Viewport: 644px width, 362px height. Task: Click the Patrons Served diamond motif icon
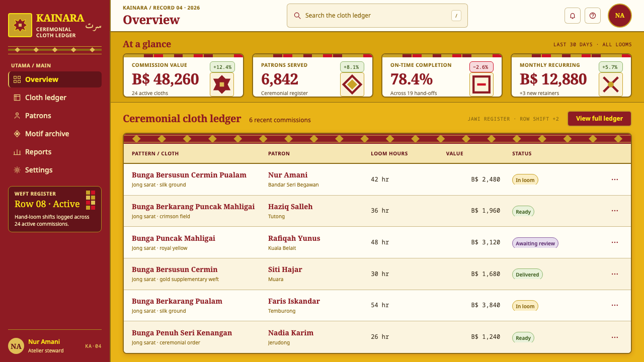[x=352, y=84]
